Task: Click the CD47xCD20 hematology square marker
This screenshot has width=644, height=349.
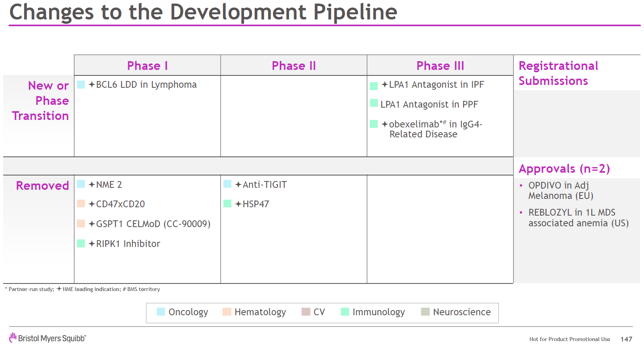Action: coord(81,204)
